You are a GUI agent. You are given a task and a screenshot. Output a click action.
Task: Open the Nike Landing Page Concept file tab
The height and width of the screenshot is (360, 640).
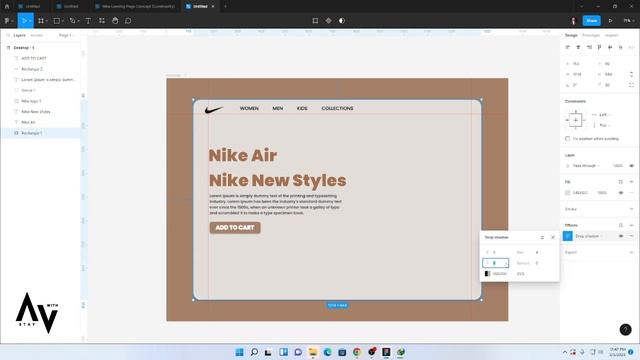pos(135,6)
